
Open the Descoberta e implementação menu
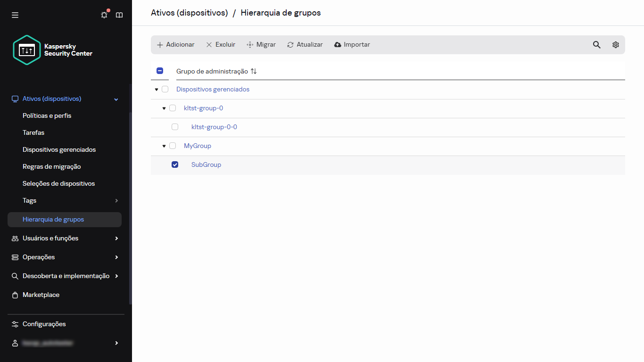click(65, 276)
